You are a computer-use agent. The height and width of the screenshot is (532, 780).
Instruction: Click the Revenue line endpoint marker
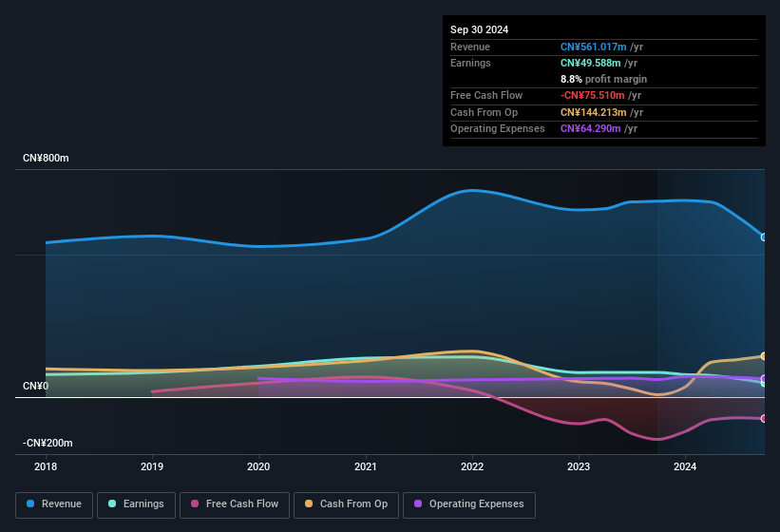764,237
